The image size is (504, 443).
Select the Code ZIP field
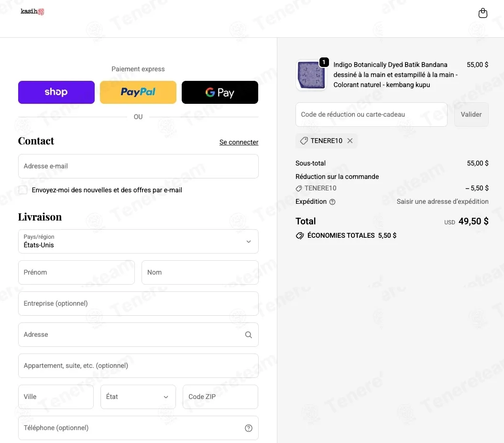pyautogui.click(x=220, y=397)
